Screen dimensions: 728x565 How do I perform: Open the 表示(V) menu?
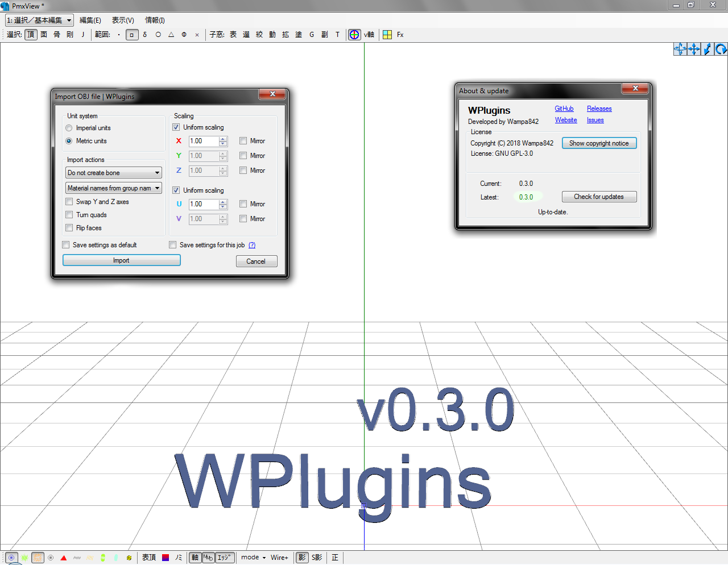[x=123, y=20]
